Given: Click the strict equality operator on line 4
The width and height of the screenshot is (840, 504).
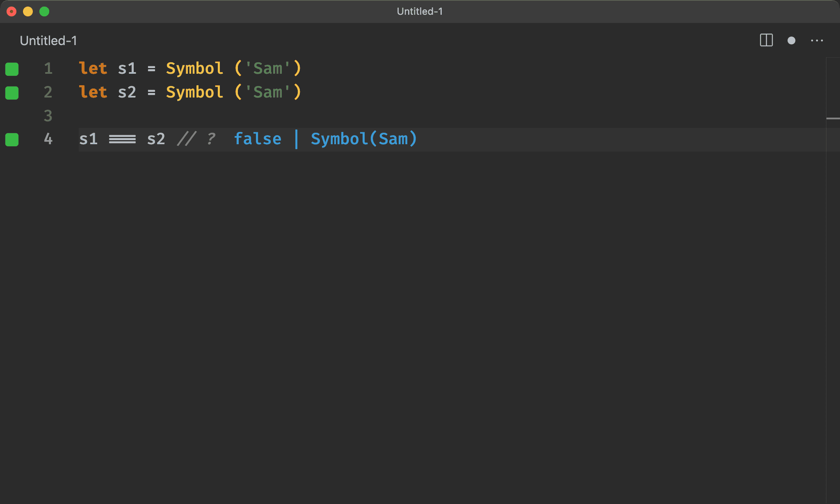Looking at the screenshot, I should pyautogui.click(x=122, y=139).
